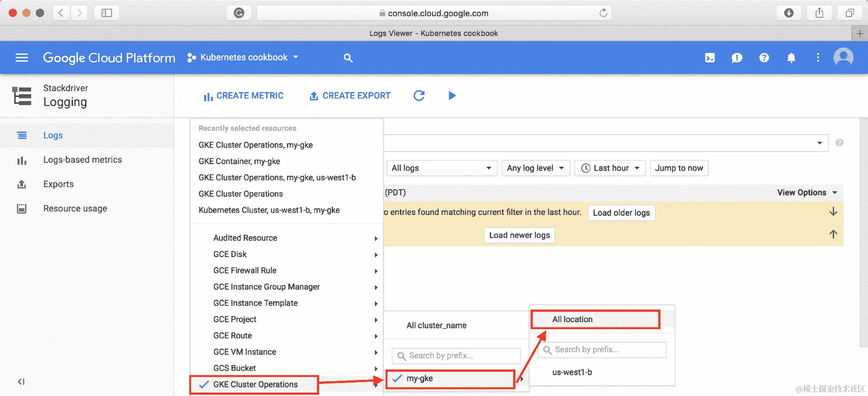The height and width of the screenshot is (396, 868).
Task: Open Resource usage in the sidebar
Action: pos(75,208)
